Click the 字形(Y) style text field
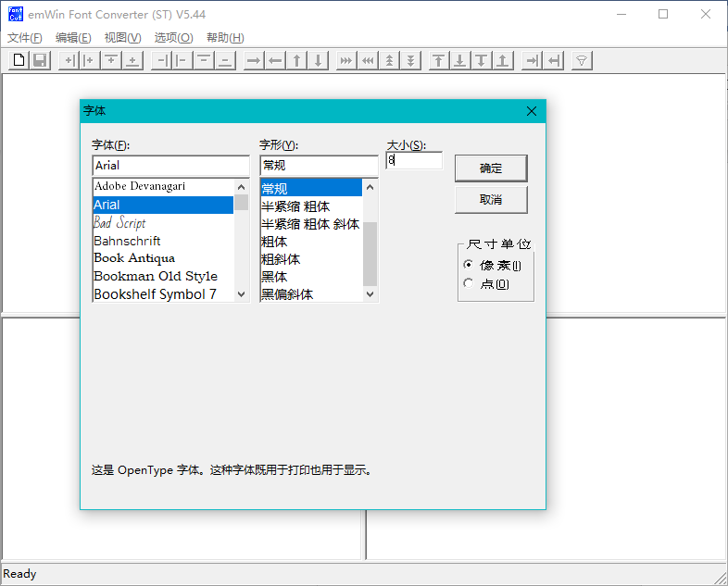The height and width of the screenshot is (586, 728). [x=319, y=166]
